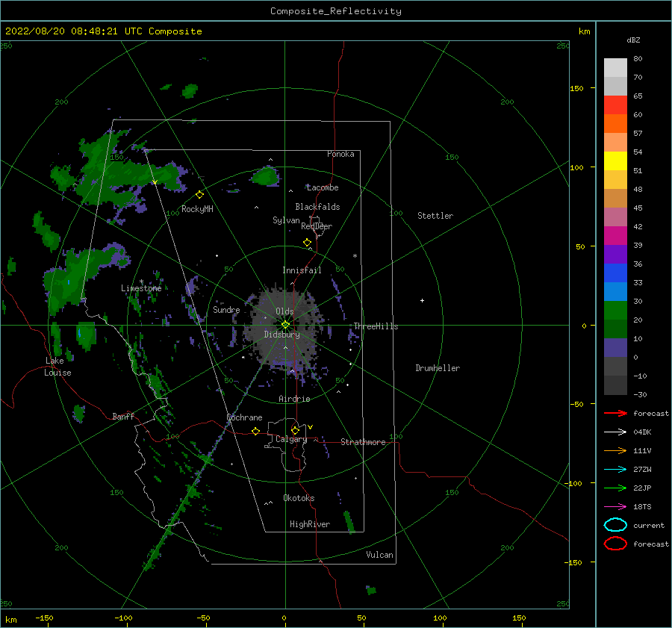Select the Stettler label on the map

coord(435,216)
